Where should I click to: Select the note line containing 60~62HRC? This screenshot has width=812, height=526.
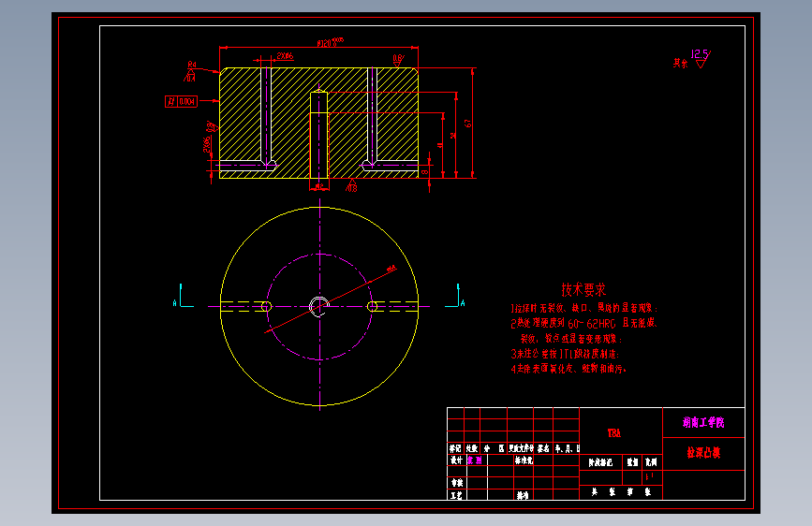583,324
